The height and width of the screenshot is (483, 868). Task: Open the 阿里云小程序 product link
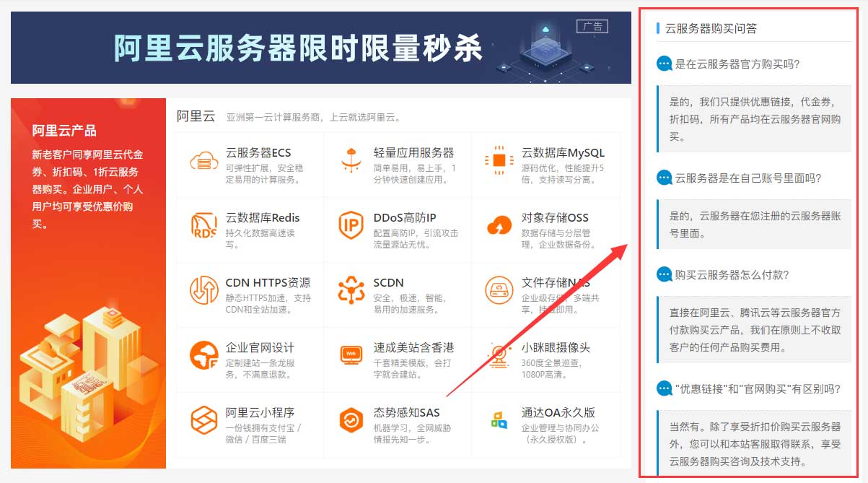coord(260,413)
